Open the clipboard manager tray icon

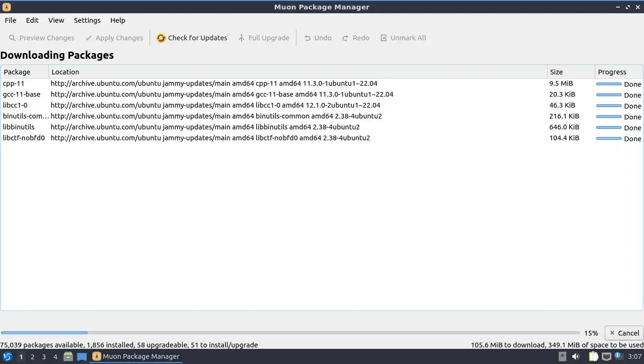tap(594, 356)
